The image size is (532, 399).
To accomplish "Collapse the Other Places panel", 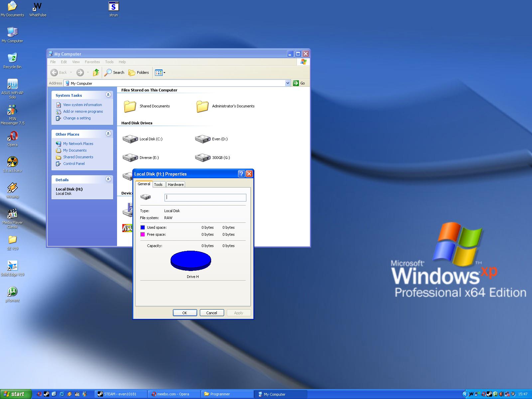I will coord(108,134).
